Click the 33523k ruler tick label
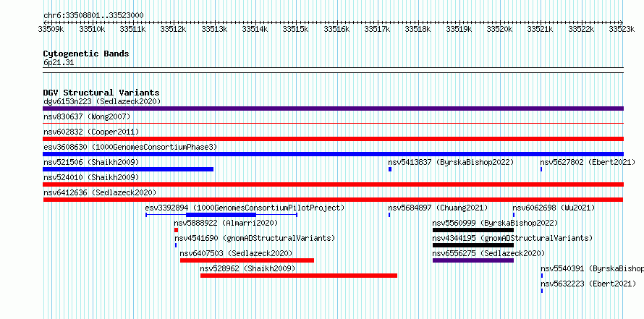This screenshot has width=644, height=319. pos(622,29)
